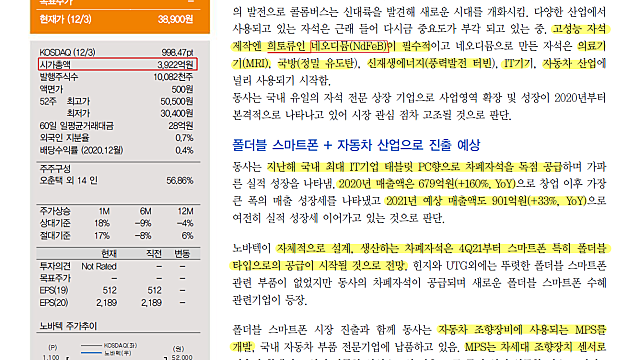Click the KOSDAQ(좌) chart legend entry

[x=109, y=346]
